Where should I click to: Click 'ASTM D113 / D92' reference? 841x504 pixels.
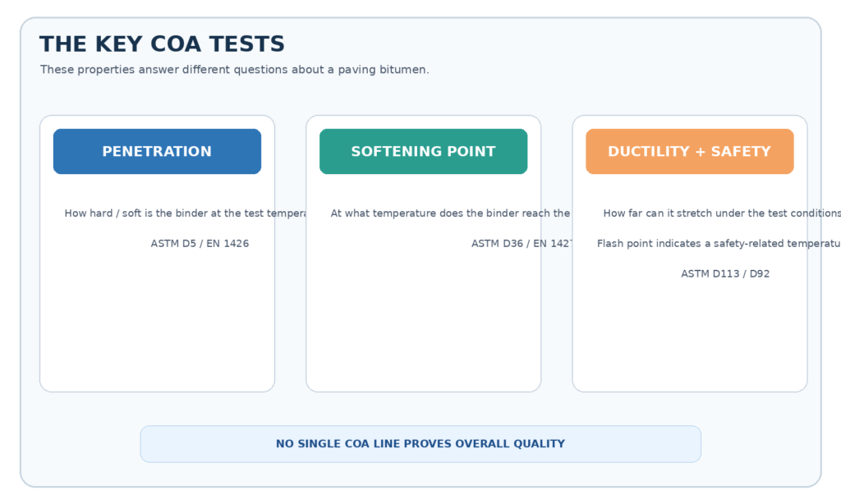(725, 273)
